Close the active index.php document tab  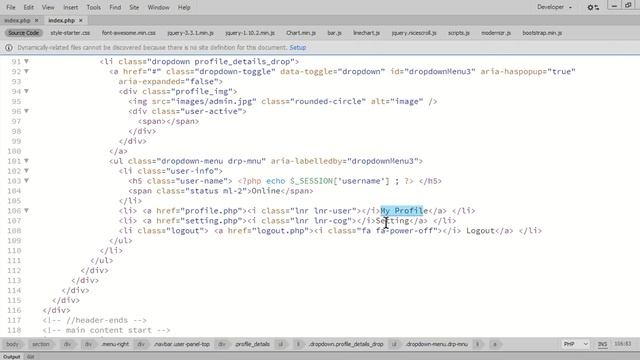pyautogui.click(x=80, y=20)
